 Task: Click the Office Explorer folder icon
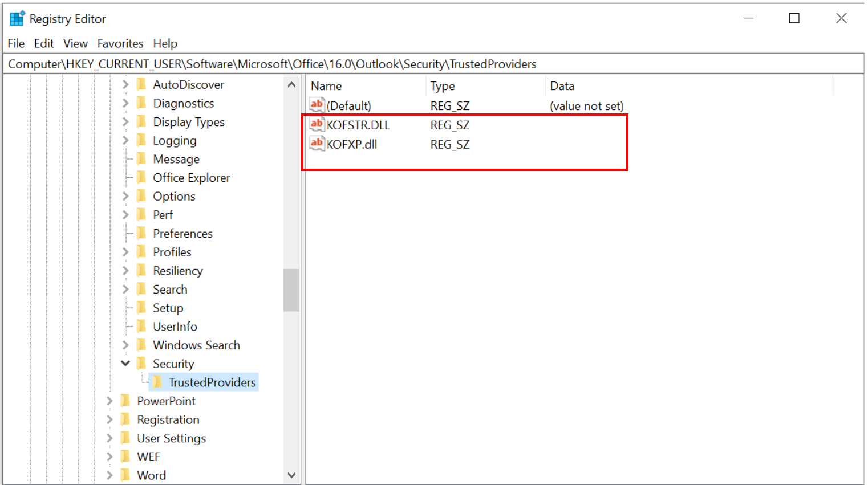tap(141, 177)
